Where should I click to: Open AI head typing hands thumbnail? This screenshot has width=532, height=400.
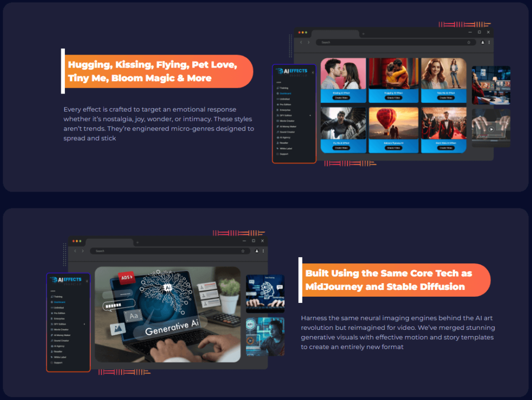coord(265,294)
